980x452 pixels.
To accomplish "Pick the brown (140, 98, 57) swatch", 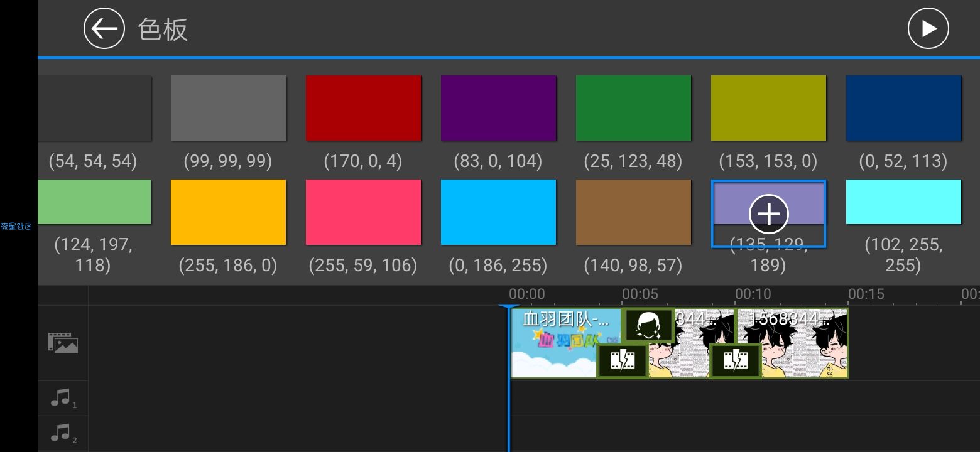I will [633, 212].
